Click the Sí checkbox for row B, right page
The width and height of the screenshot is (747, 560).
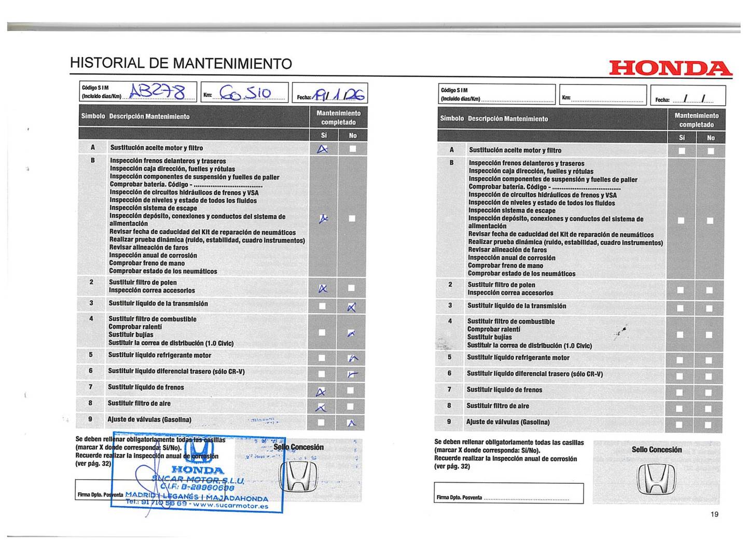pyautogui.click(x=681, y=221)
